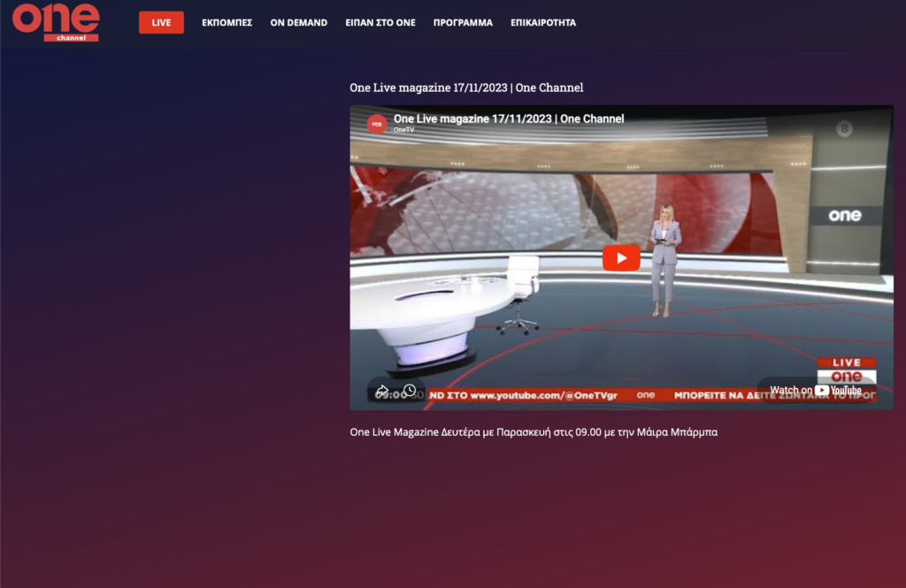Select the ΕΙΠΑΝ ΣΤΟ ONE menu item
906x588 pixels.
pos(380,22)
